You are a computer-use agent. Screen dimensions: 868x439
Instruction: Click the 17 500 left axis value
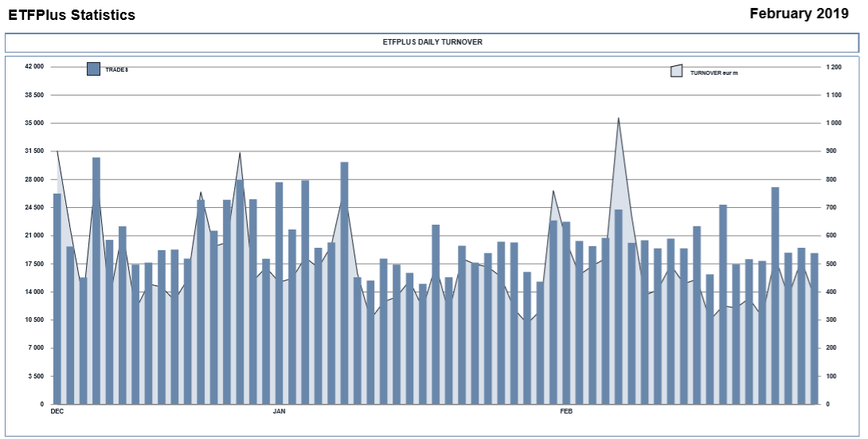pos(34,264)
